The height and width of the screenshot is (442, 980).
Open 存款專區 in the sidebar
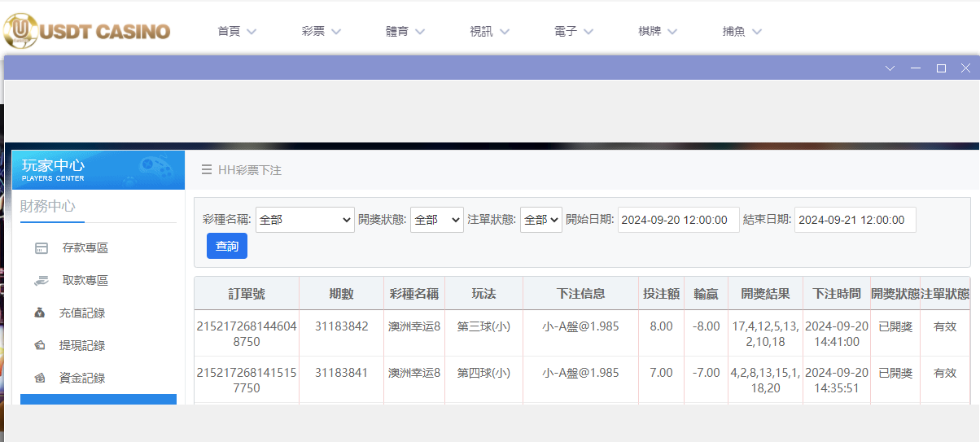point(85,248)
